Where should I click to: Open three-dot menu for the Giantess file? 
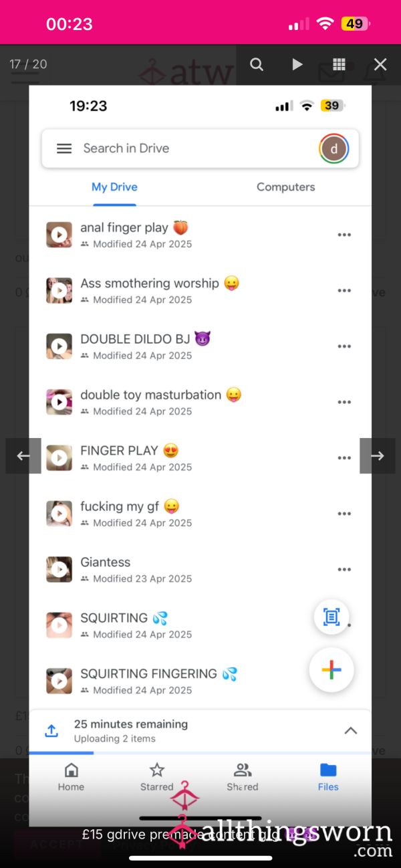[x=344, y=570]
